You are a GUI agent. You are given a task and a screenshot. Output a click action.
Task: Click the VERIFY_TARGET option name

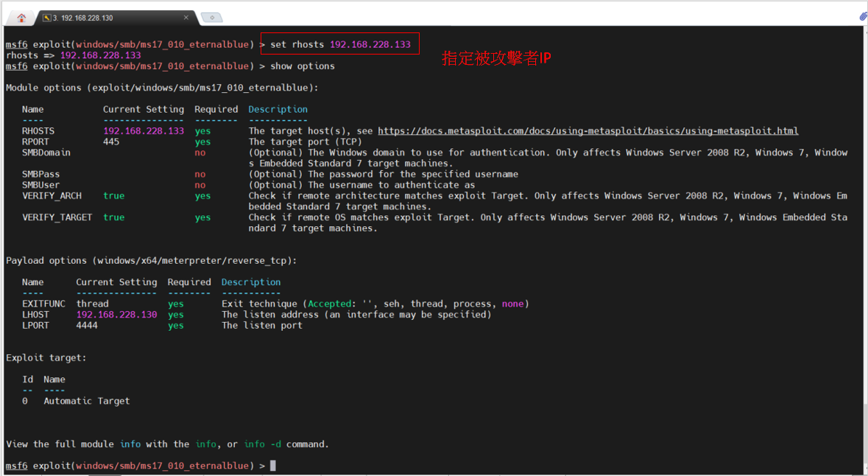click(57, 217)
